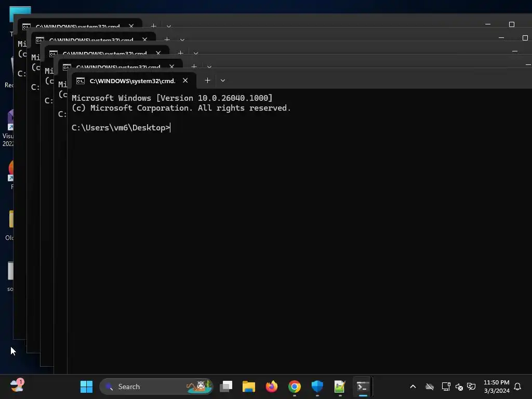The image size is (532, 399).
Task: Click the taskbar Search box
Action: pos(156,387)
